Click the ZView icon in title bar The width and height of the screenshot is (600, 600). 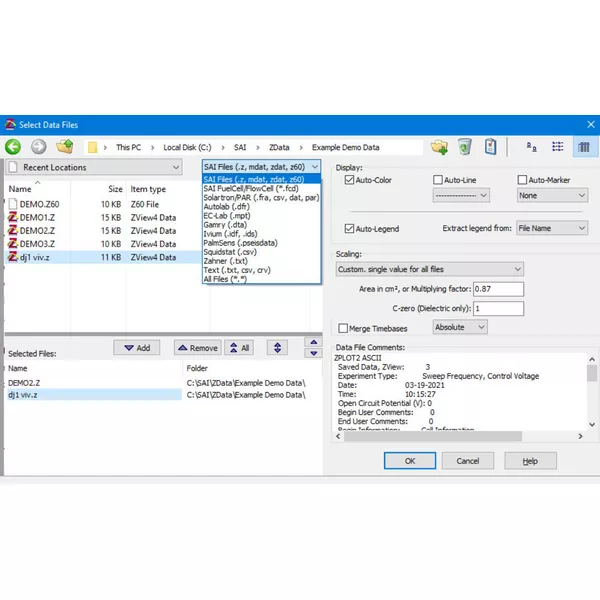[x=10, y=125]
